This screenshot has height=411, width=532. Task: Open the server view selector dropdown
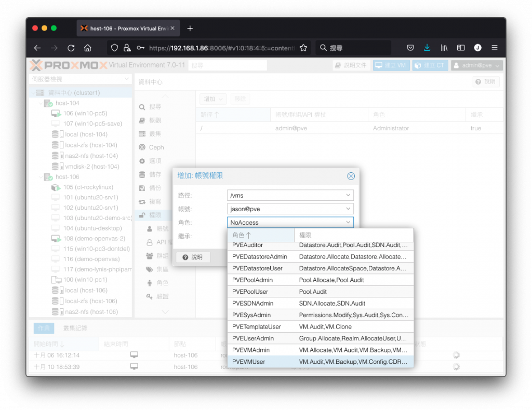(x=81, y=79)
